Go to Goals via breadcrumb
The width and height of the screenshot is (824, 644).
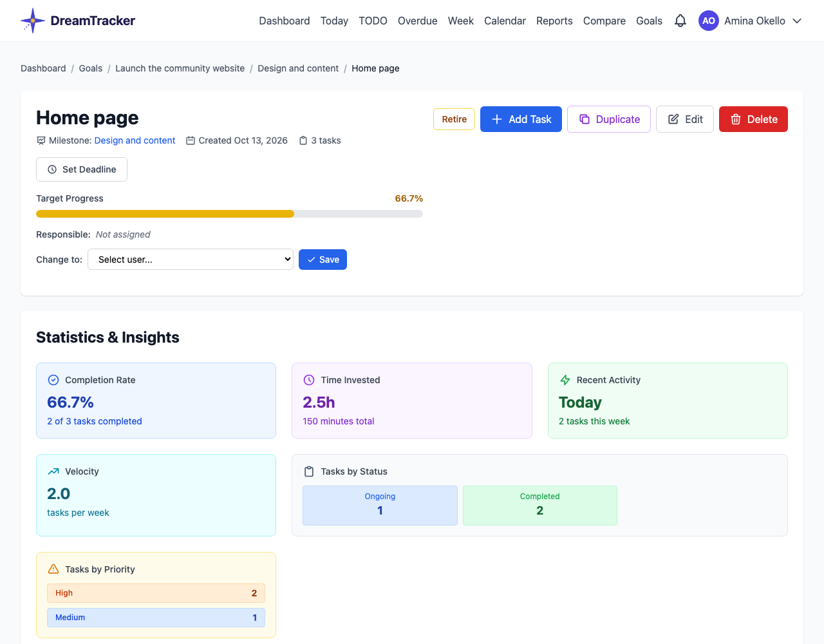pos(91,68)
